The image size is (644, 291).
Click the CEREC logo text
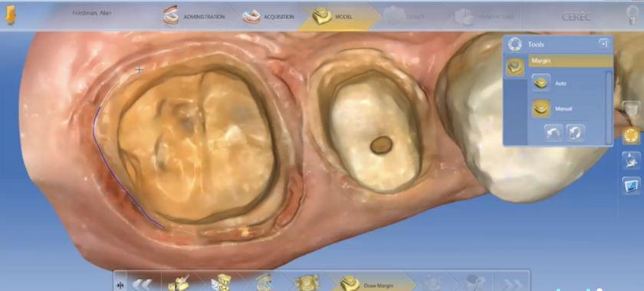pyautogui.click(x=577, y=17)
